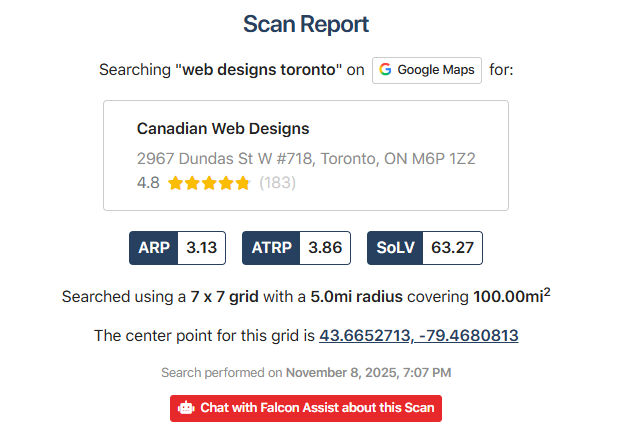Click the robot icon on chat button
This screenshot has height=437, width=623.
[x=186, y=408]
